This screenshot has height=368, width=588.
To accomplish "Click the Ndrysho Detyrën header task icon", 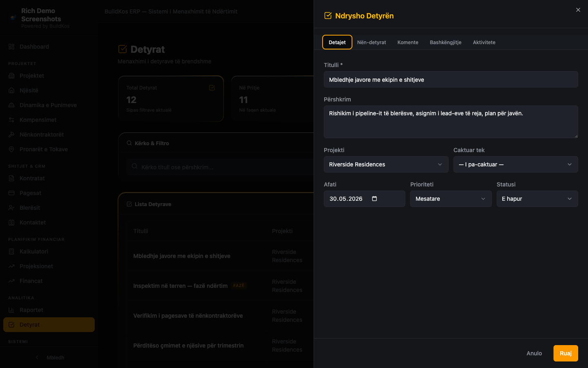I will coord(327,16).
